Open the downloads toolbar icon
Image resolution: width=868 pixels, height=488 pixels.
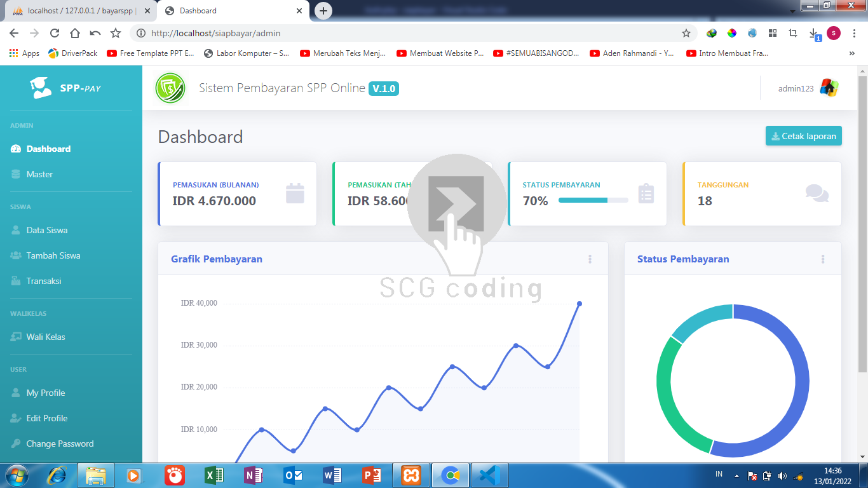pos(814,34)
